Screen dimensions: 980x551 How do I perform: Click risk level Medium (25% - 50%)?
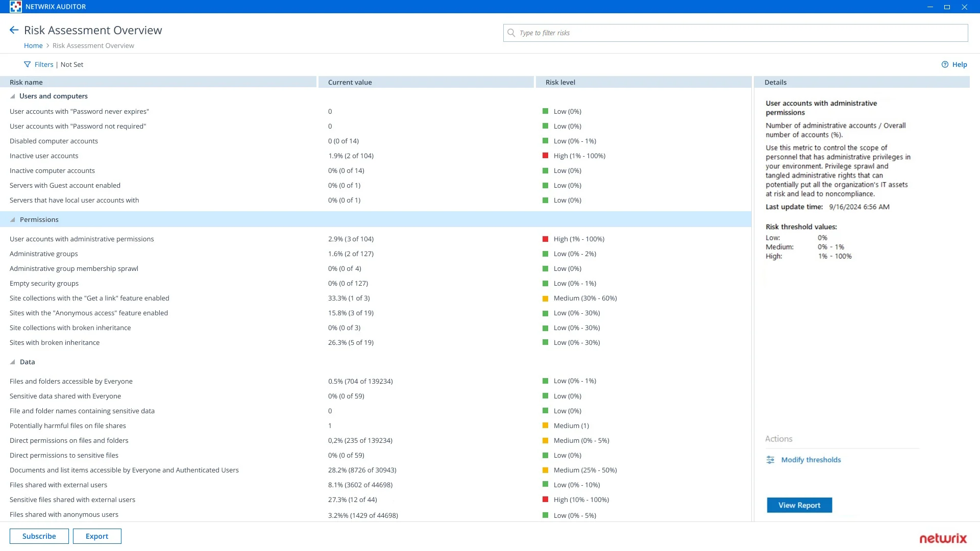585,470
